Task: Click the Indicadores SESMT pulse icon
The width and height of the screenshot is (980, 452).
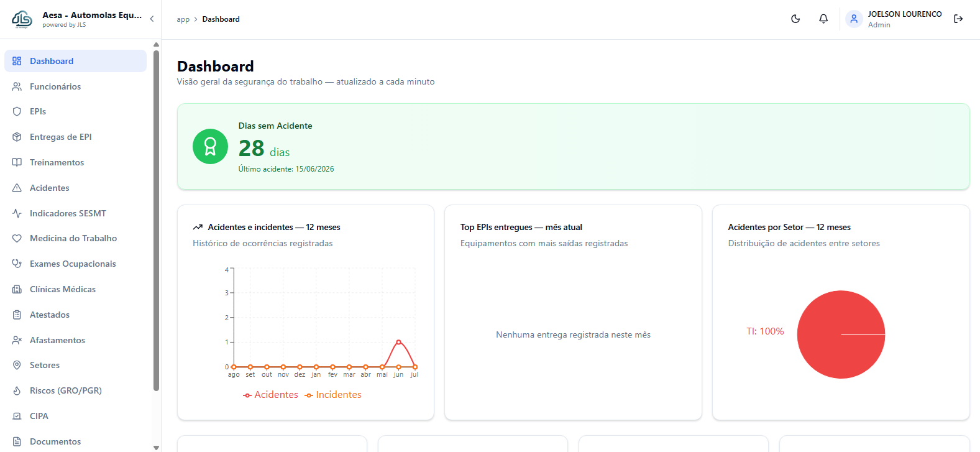Action: [x=17, y=213]
